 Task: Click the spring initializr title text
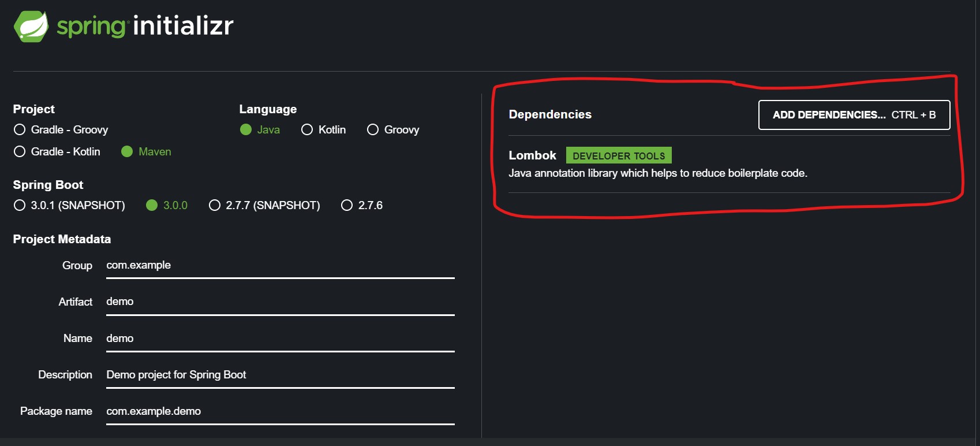pos(145,26)
